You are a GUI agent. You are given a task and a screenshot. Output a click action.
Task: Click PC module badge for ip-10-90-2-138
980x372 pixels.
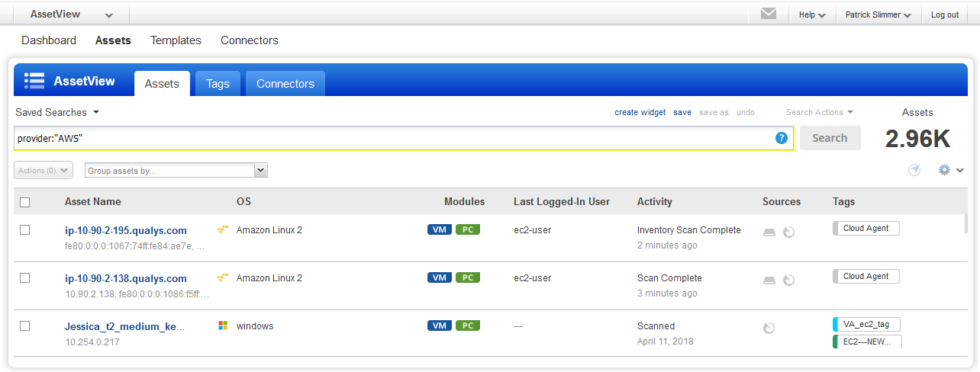[x=468, y=277]
